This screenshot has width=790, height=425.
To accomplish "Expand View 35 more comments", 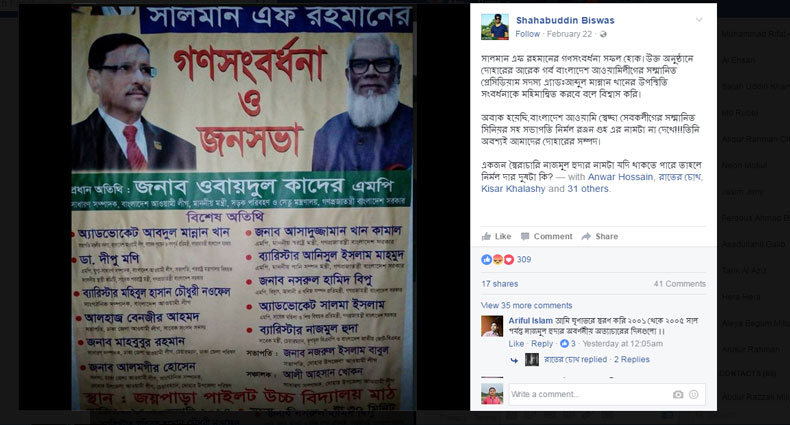I will coord(526,305).
